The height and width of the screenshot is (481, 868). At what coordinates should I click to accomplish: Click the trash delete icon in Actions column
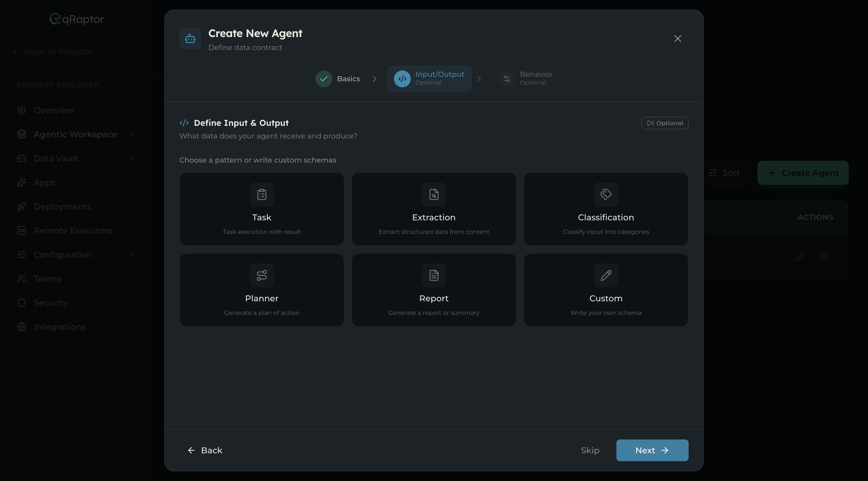pyautogui.click(x=824, y=257)
